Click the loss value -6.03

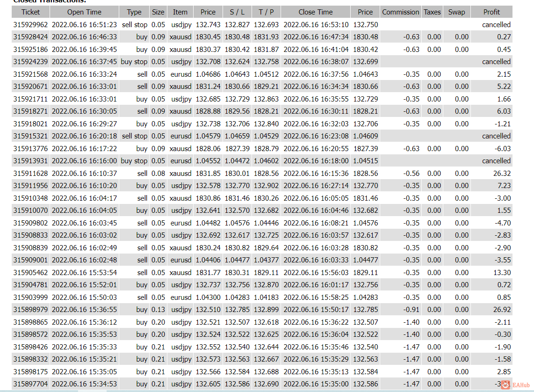coord(503,148)
